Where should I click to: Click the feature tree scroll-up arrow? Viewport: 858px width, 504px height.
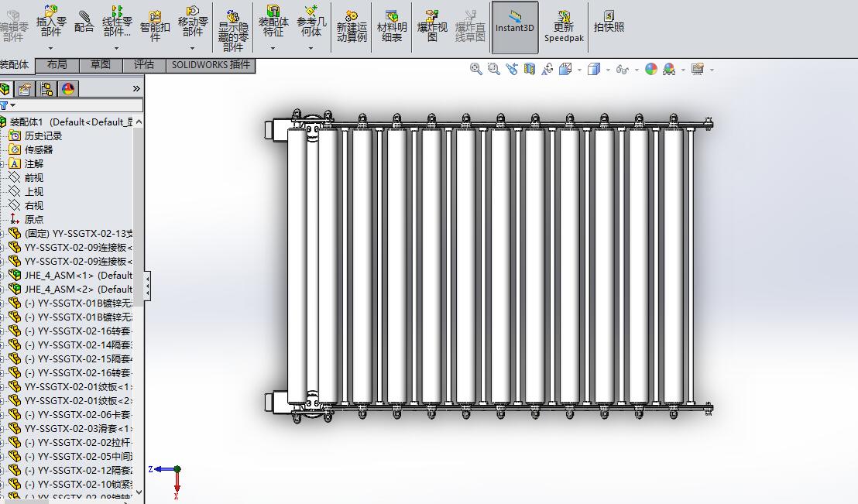coord(139,122)
